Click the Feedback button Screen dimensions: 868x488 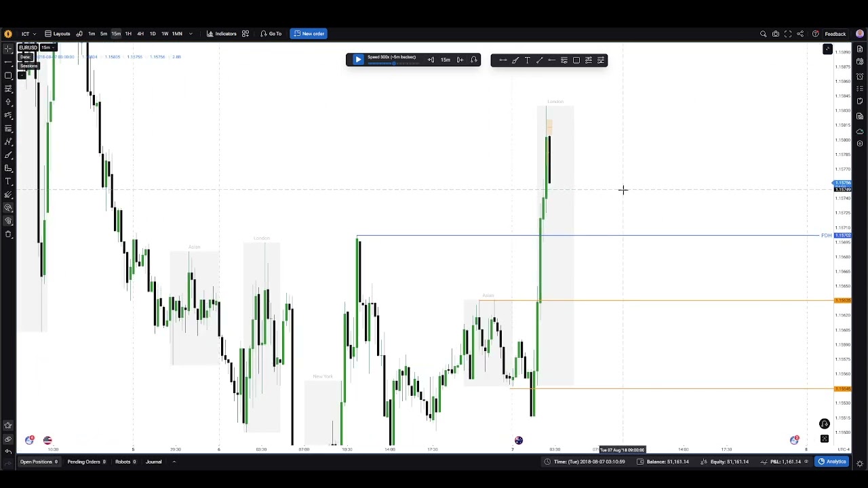click(835, 34)
